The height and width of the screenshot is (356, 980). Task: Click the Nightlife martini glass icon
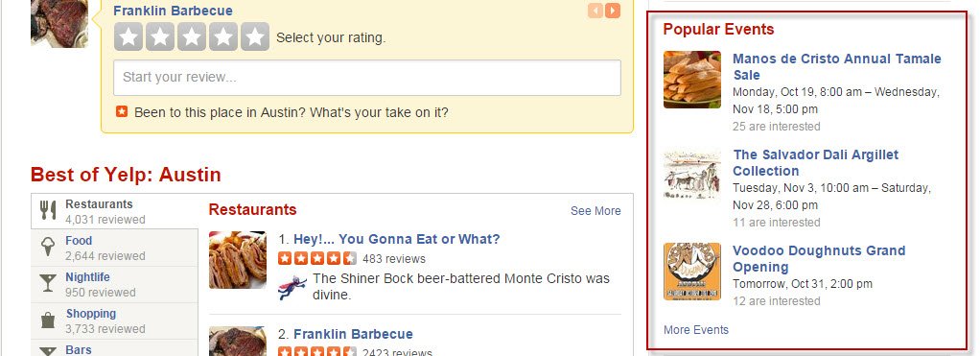click(x=48, y=284)
